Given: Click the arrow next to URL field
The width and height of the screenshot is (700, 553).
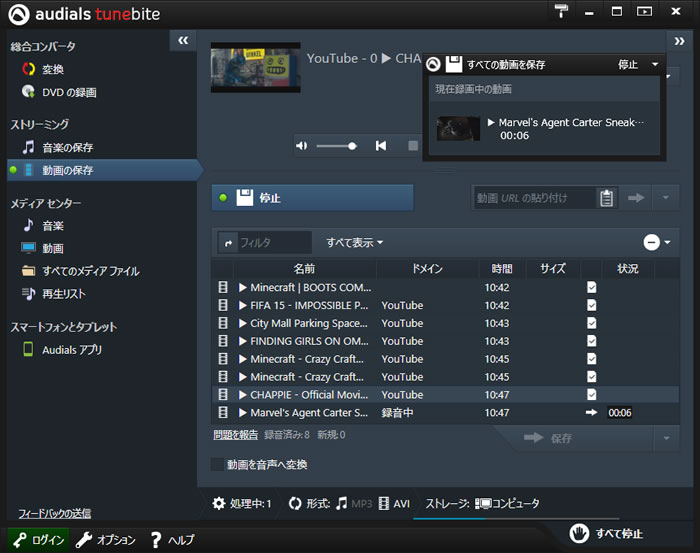Looking at the screenshot, I should point(636,198).
